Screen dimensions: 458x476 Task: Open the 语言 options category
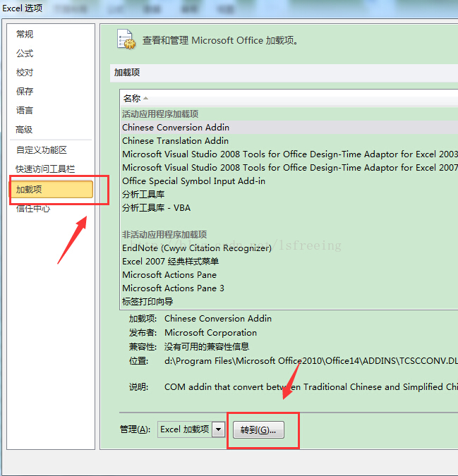25,110
